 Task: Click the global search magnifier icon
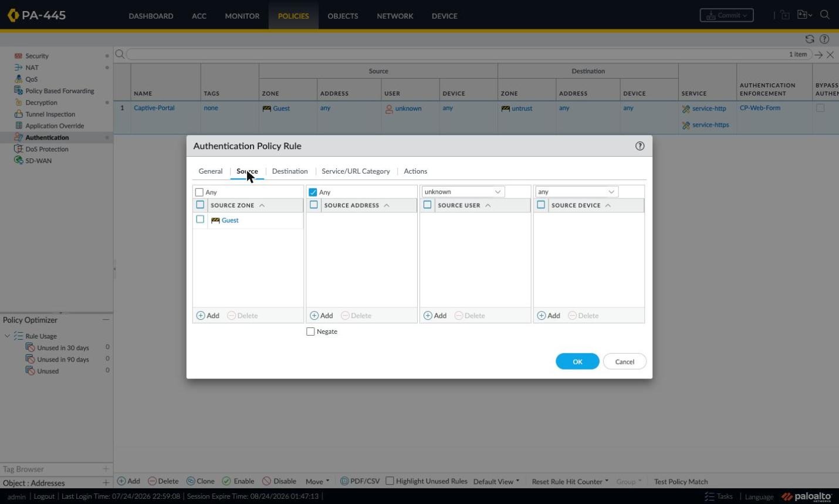(824, 15)
